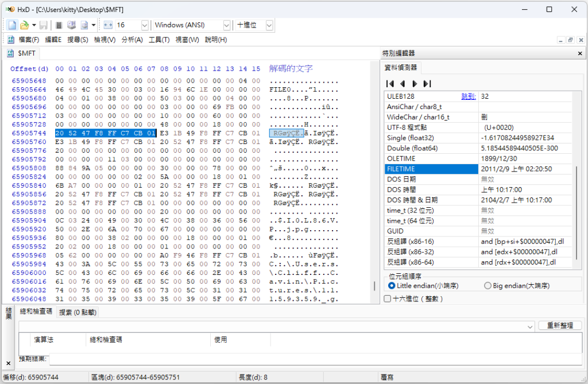Click the hex view vertical scrollbar
This screenshot has height=384, width=588.
(x=374, y=182)
